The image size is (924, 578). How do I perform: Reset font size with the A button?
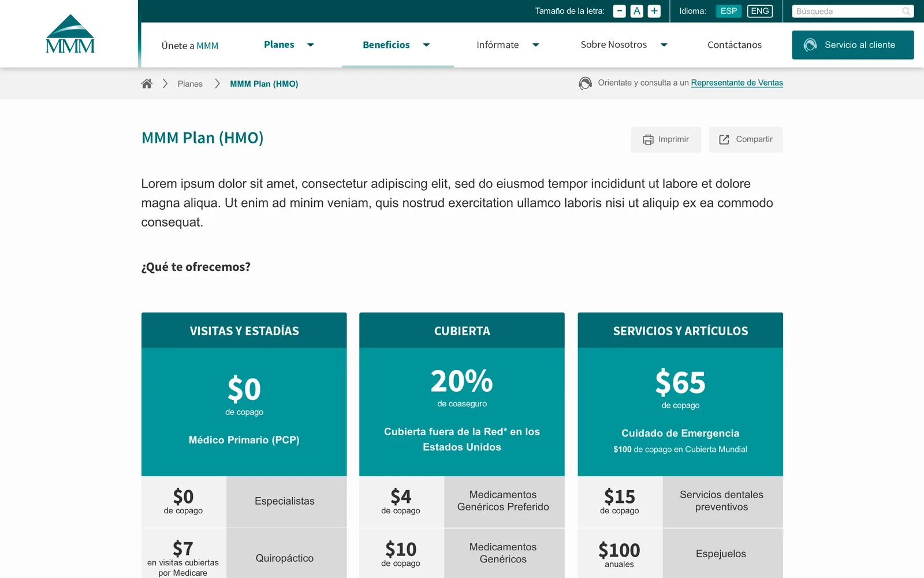[x=636, y=11]
